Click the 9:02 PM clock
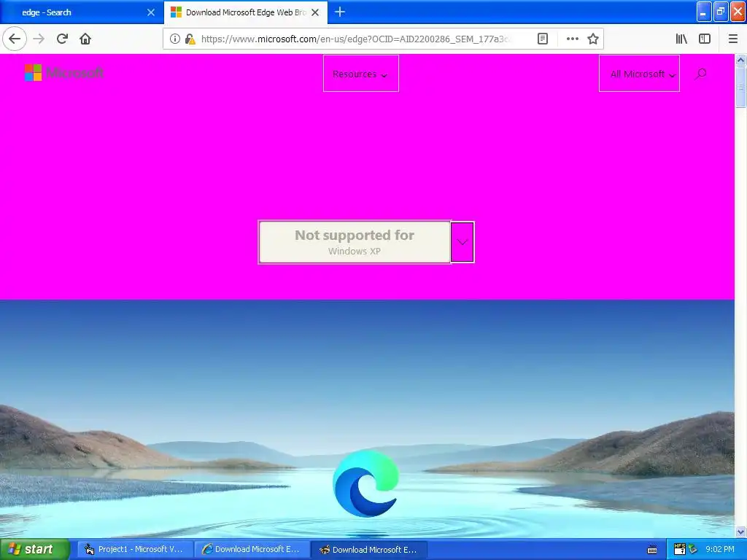This screenshot has width=747, height=560. (x=719, y=550)
